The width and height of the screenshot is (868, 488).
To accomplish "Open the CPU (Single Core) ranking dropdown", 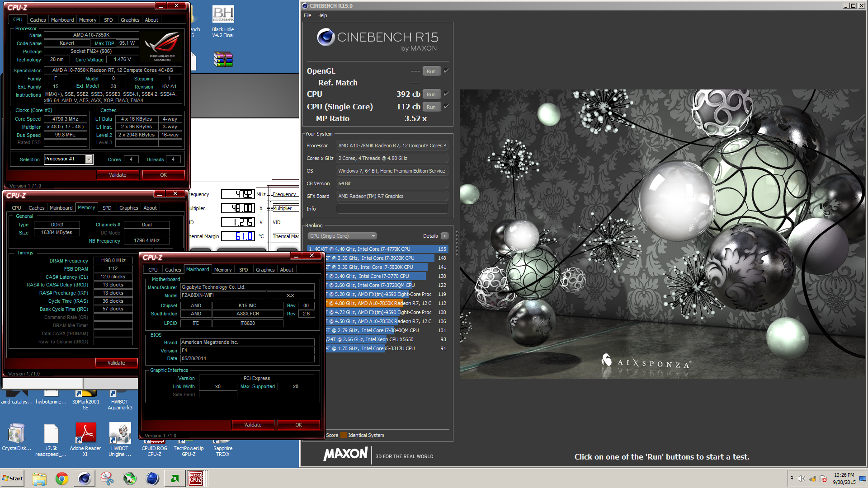I will click(x=342, y=236).
